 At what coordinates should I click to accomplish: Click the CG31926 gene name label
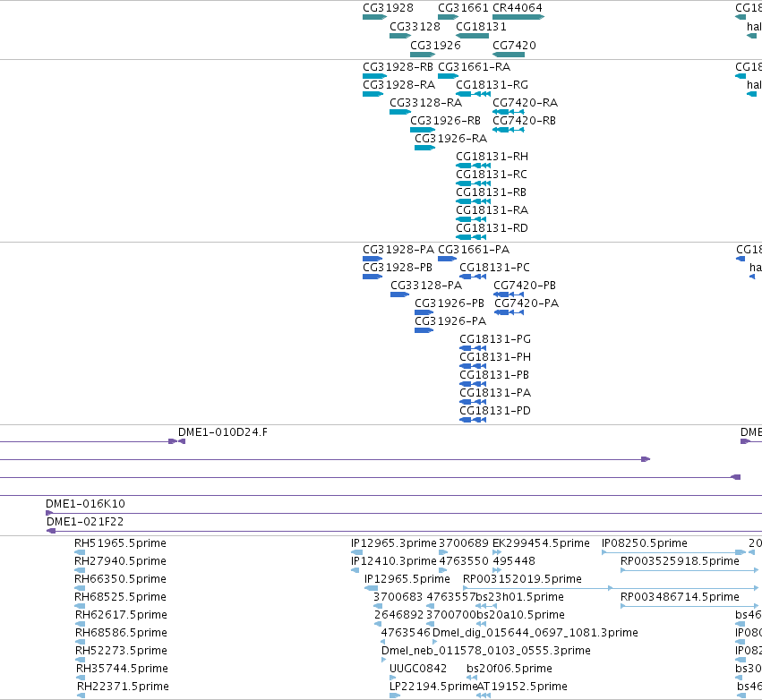coord(435,46)
